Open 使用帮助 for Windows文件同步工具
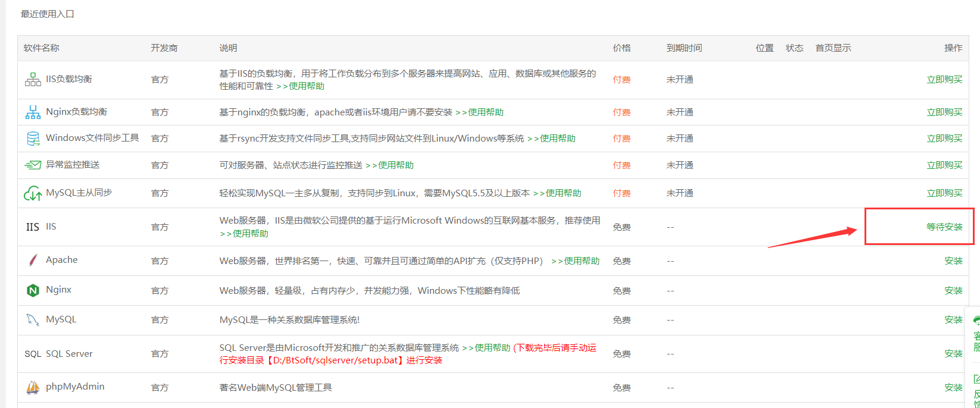980x408 pixels. click(x=551, y=138)
